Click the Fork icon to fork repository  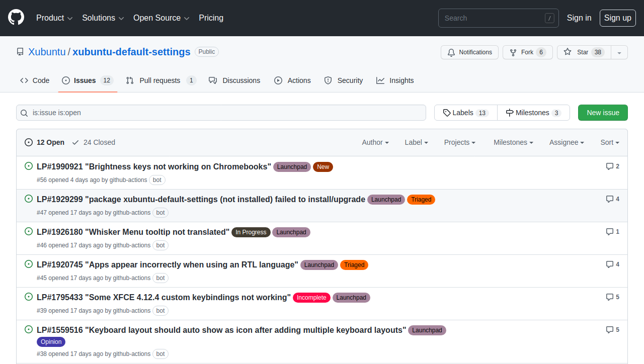coord(512,52)
